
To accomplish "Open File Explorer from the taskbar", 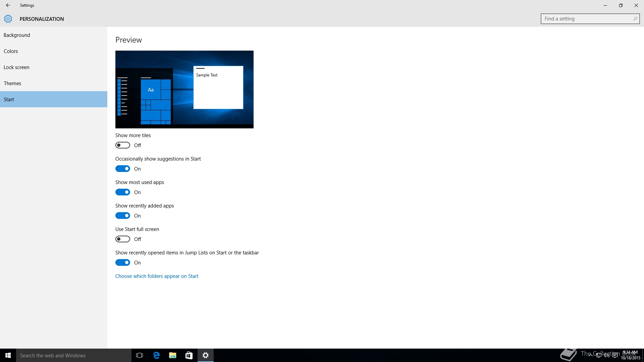I will [x=173, y=355].
